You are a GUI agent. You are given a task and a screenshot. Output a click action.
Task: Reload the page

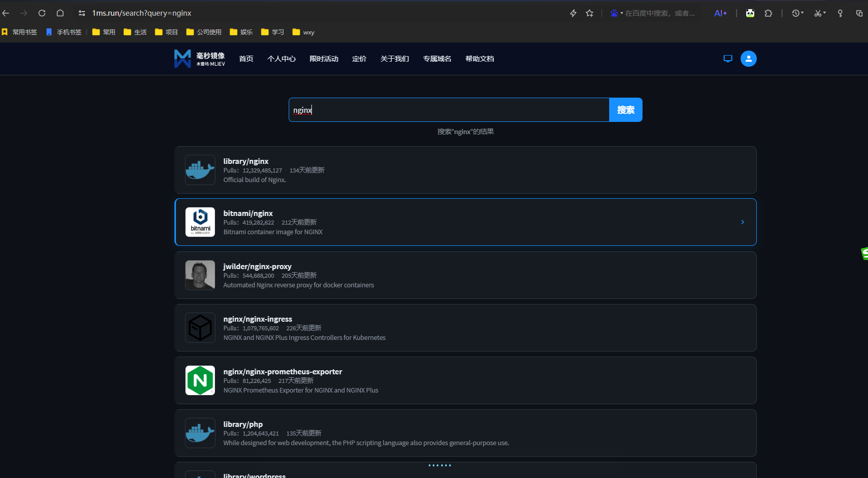click(x=42, y=13)
